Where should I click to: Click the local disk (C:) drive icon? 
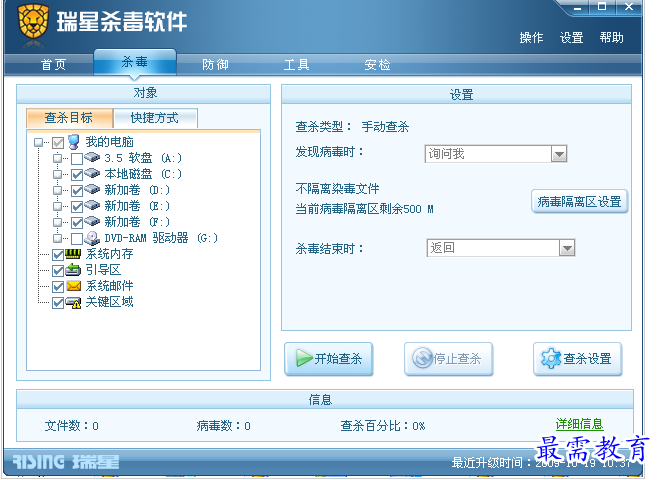[x=92, y=173]
